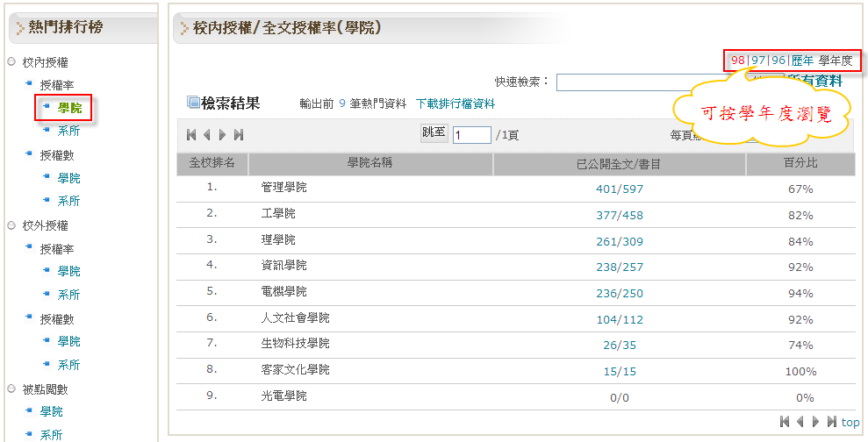Collapse the 校內授權 tree node
Viewport: 868px width, 442px height.
(x=12, y=62)
